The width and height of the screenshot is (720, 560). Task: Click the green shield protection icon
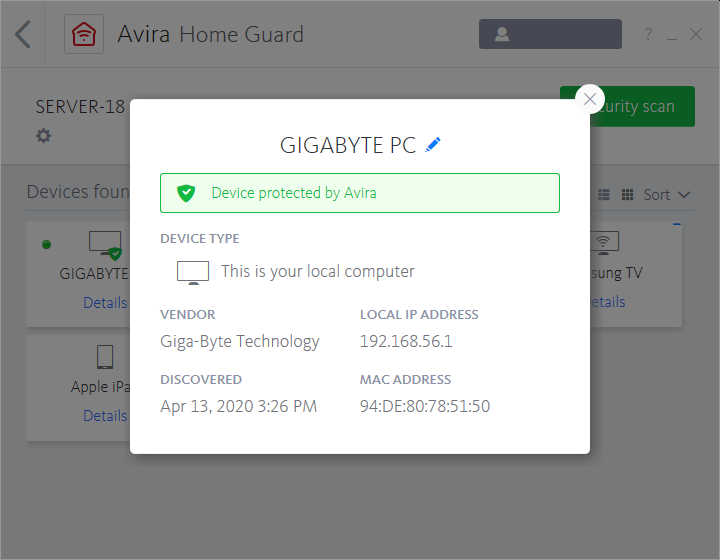tap(186, 193)
